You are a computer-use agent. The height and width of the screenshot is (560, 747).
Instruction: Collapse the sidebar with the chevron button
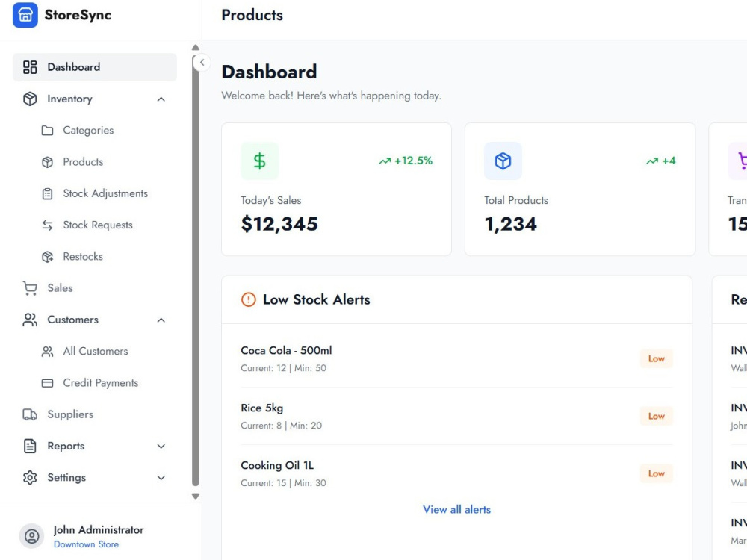click(202, 63)
